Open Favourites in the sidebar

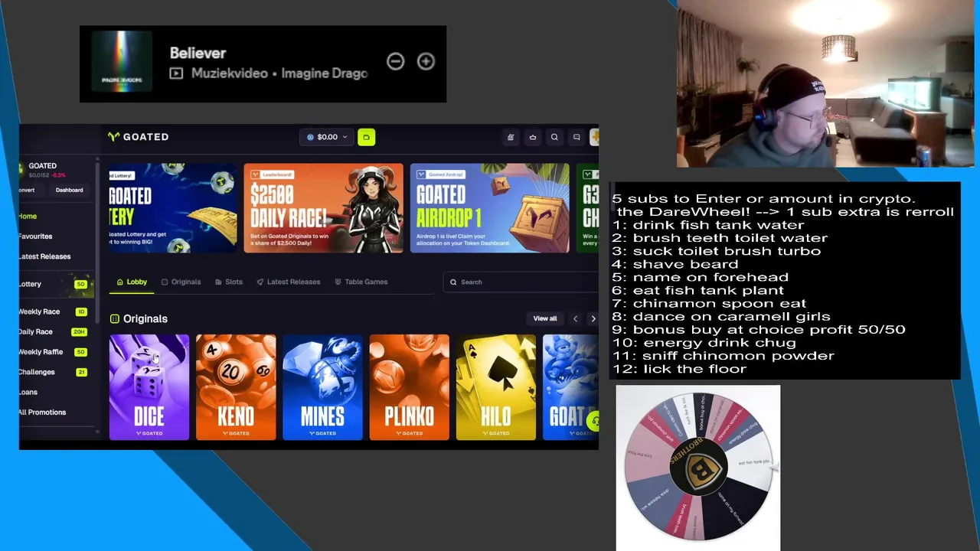35,236
